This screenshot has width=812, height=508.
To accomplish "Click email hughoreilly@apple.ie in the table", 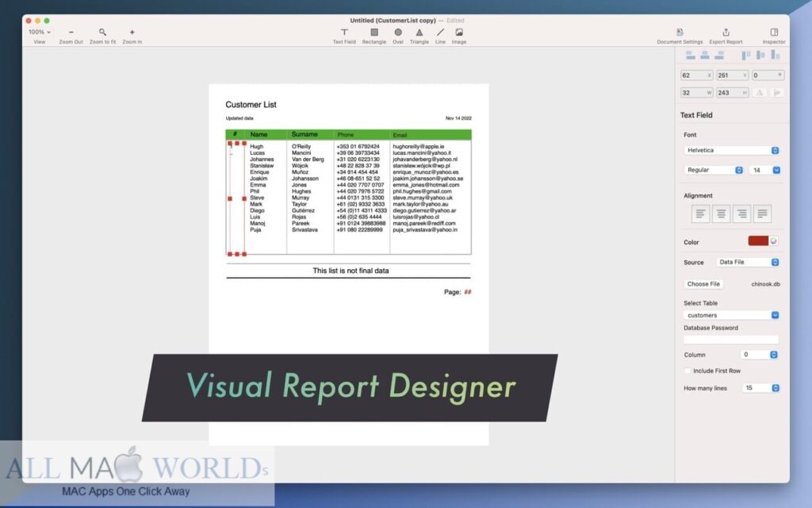I will click(x=419, y=147).
